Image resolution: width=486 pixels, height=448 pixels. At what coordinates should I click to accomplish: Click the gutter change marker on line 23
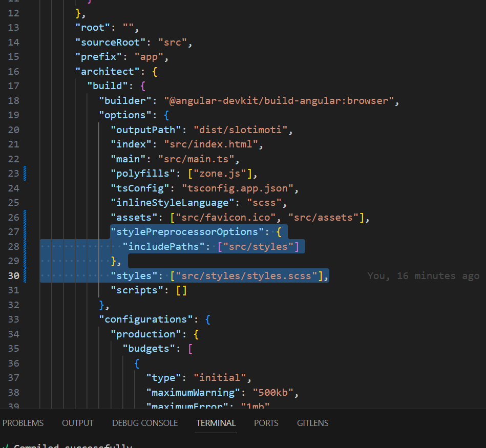25,174
